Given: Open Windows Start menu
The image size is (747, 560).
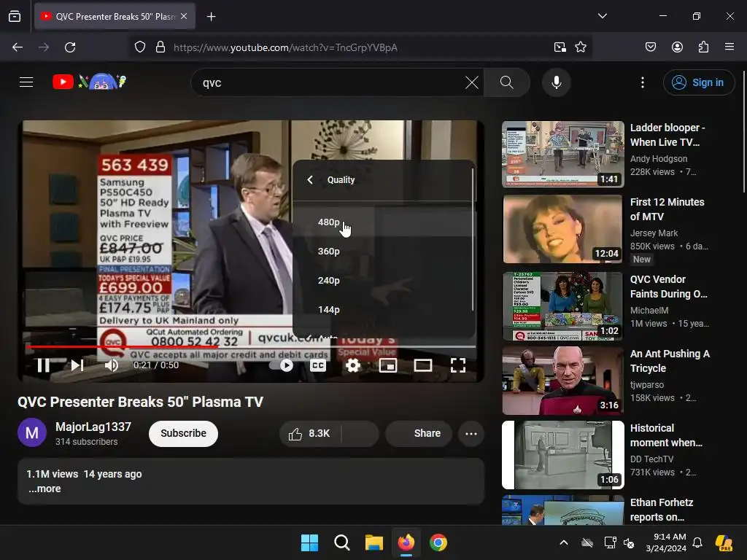Looking at the screenshot, I should pos(309,542).
